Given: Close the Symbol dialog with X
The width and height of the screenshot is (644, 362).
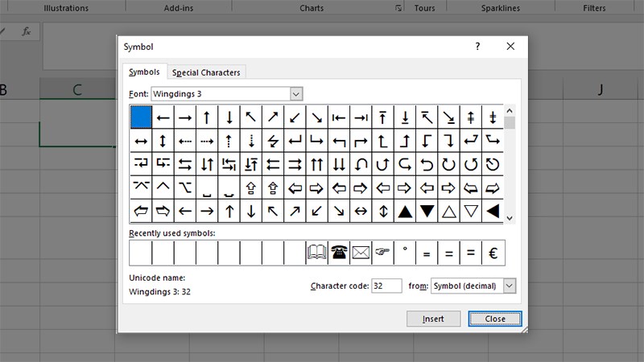Looking at the screenshot, I should (x=510, y=47).
